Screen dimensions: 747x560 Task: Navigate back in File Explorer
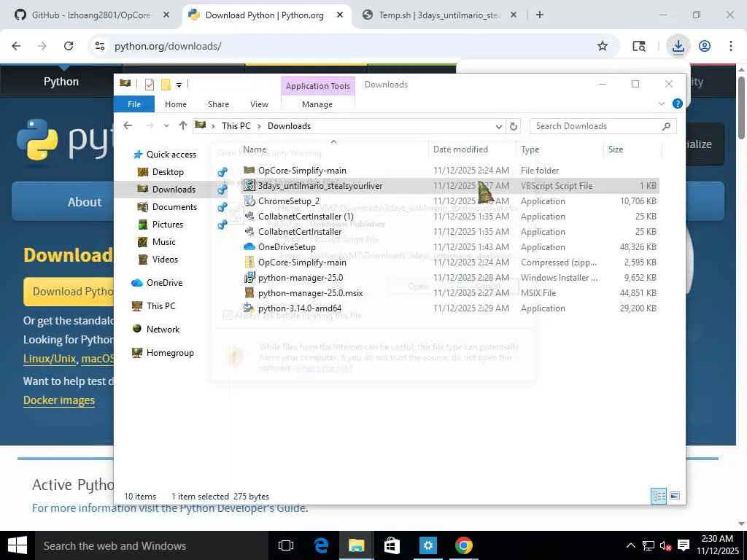[x=127, y=125]
